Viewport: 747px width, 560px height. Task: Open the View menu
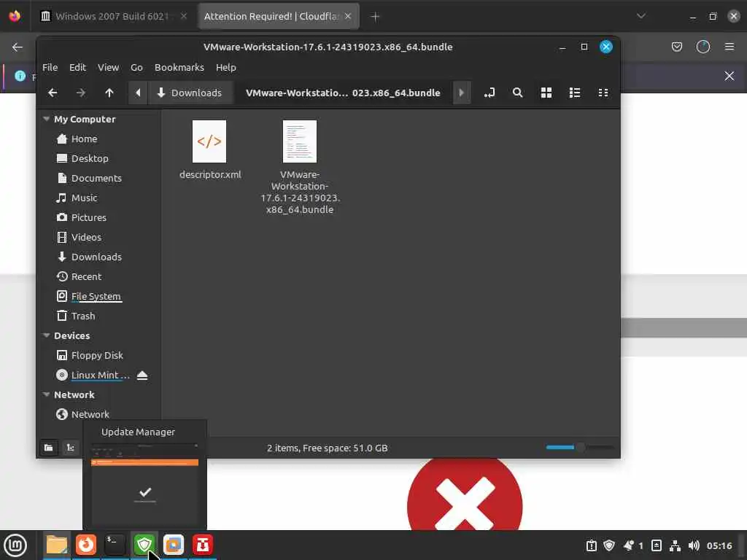click(108, 68)
